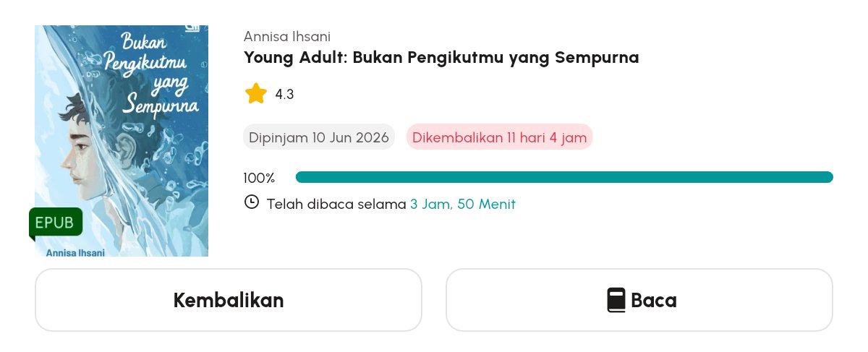Click the Baca button label

[x=654, y=300]
